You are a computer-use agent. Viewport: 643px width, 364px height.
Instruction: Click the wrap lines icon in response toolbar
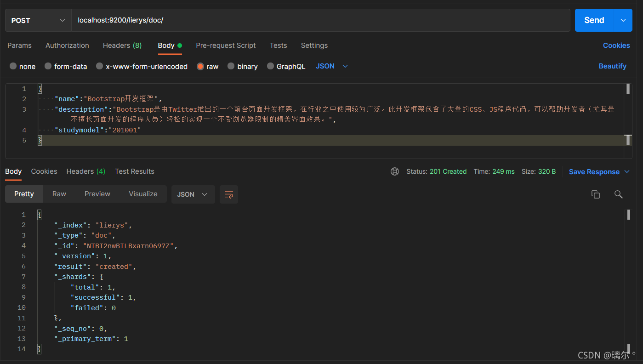click(x=228, y=194)
